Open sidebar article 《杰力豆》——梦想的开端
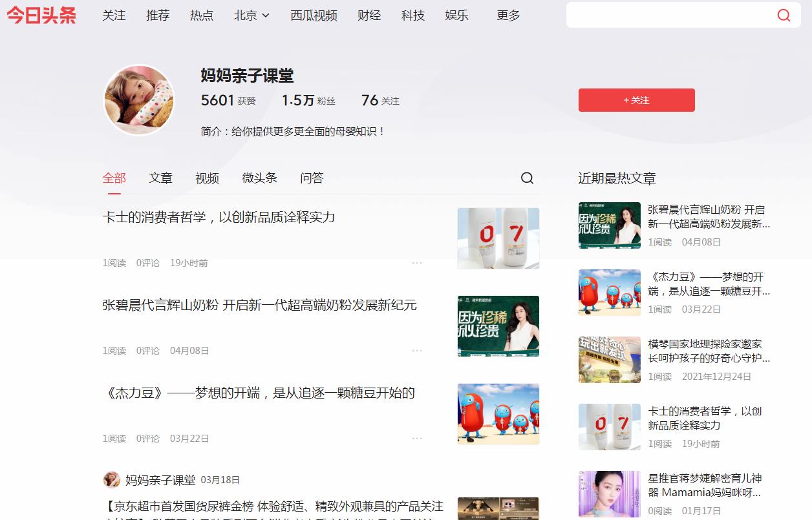The height and width of the screenshot is (520, 812). point(709,284)
